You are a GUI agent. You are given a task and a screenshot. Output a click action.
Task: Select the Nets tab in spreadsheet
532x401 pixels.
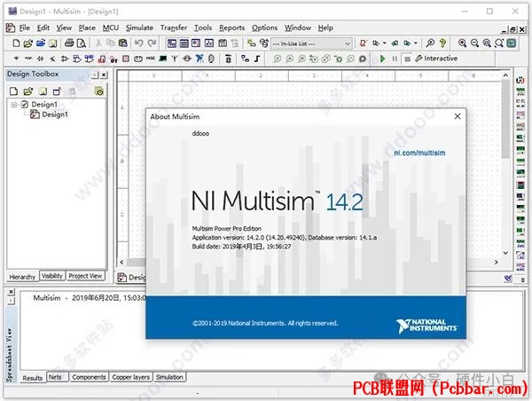pos(55,377)
